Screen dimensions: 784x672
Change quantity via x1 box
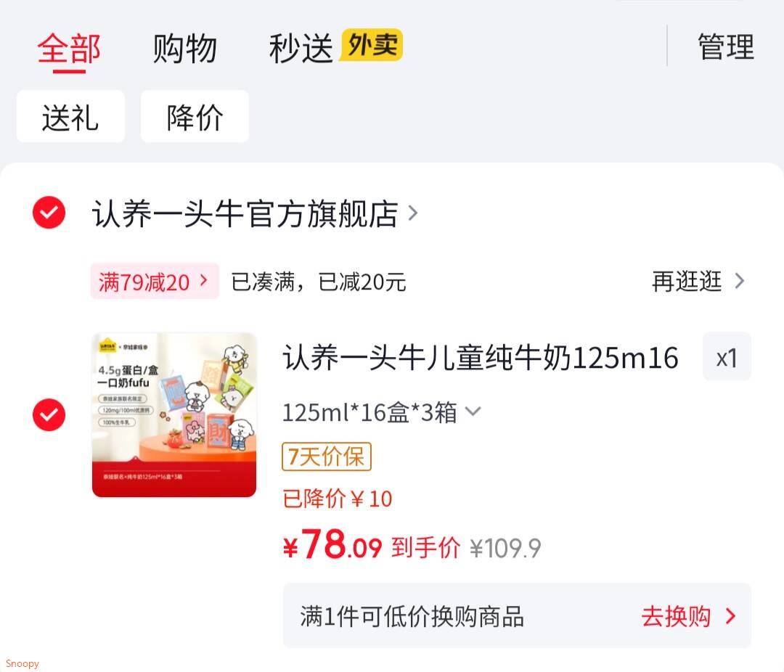pyautogui.click(x=727, y=356)
